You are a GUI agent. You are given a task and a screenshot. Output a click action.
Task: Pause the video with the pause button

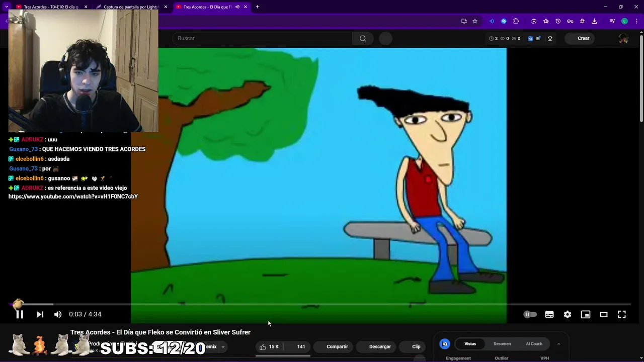[x=20, y=314]
